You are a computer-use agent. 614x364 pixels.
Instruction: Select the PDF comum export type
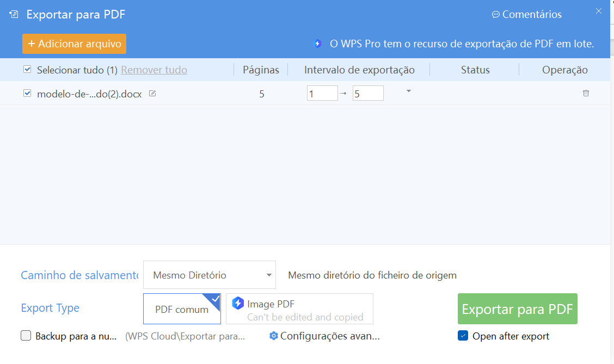pyautogui.click(x=182, y=308)
